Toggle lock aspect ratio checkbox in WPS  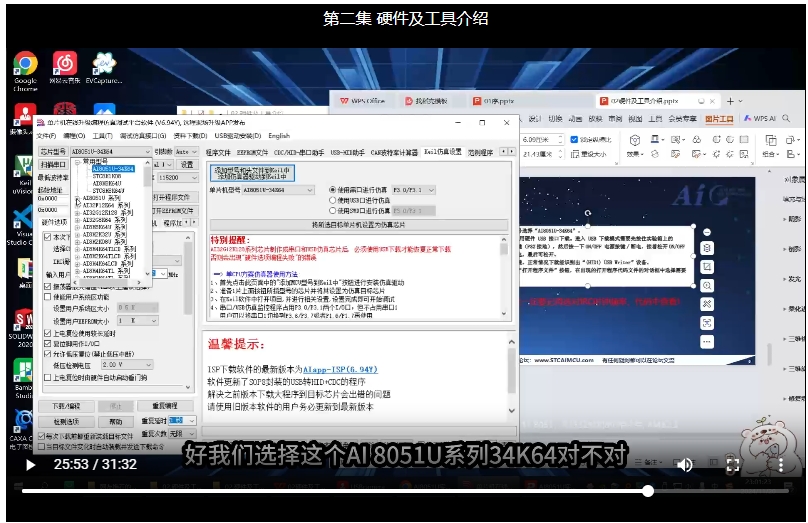point(574,140)
